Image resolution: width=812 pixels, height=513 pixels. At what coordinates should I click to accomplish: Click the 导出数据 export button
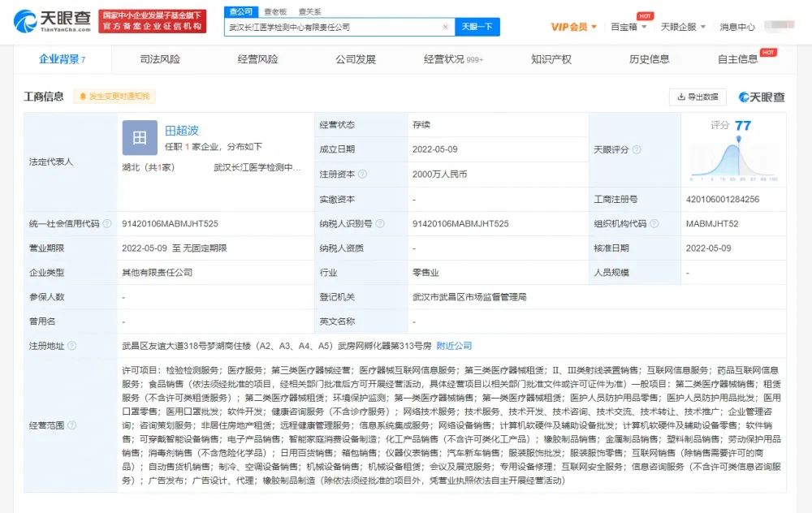point(698,97)
